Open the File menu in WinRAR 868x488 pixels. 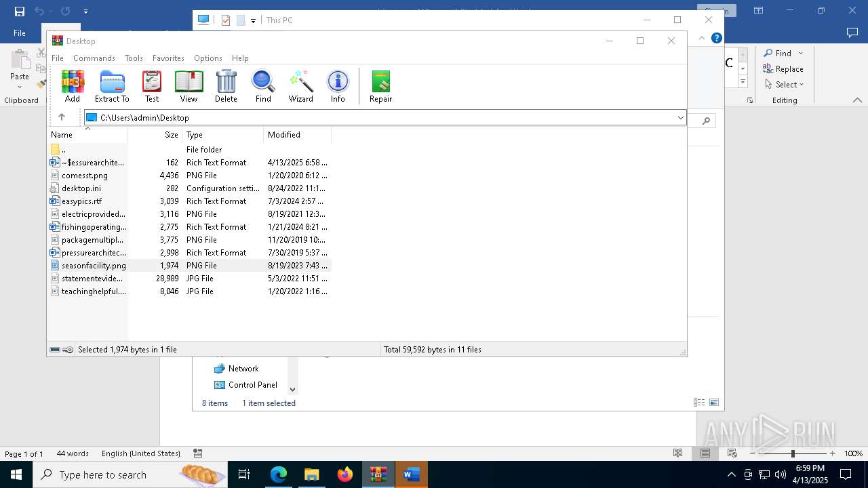(58, 58)
